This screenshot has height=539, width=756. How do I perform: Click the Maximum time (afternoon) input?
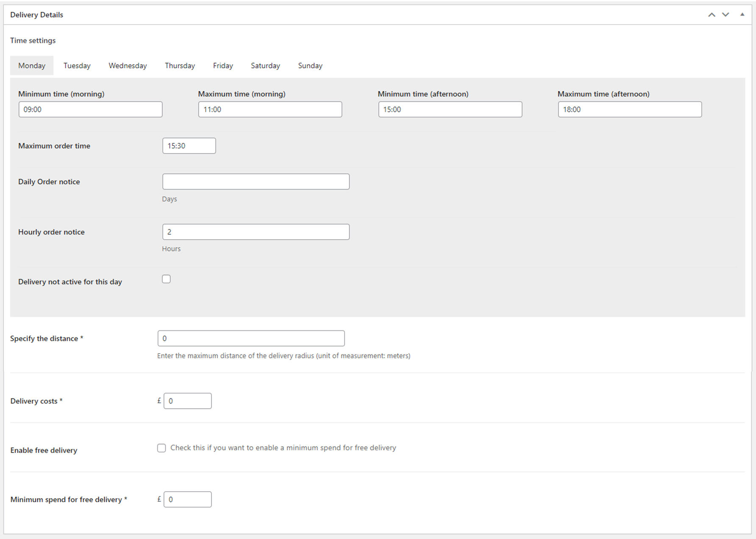(629, 109)
